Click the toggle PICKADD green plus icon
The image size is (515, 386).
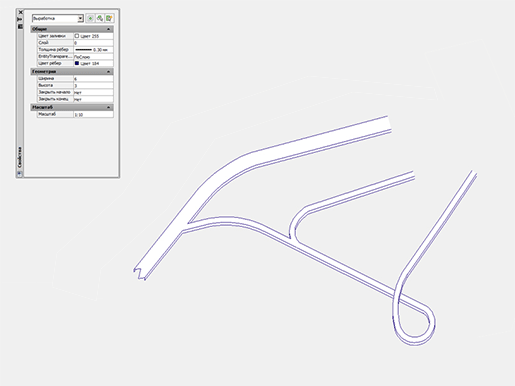coord(90,18)
